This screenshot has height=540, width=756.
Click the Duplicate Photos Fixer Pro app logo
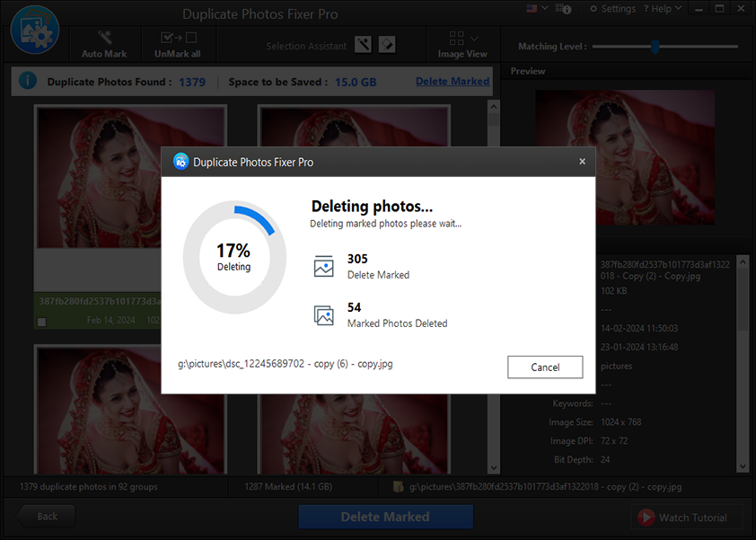click(x=35, y=30)
